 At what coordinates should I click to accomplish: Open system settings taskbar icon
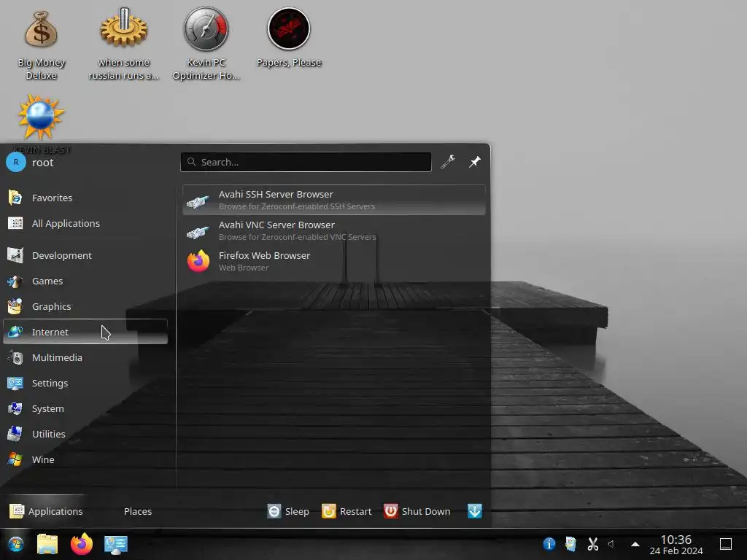tap(116, 544)
